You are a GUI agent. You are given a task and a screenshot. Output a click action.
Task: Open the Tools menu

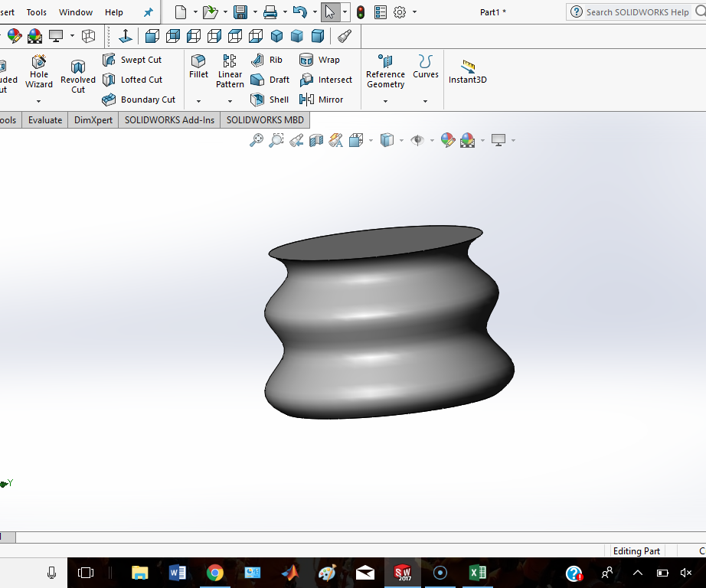tap(36, 12)
